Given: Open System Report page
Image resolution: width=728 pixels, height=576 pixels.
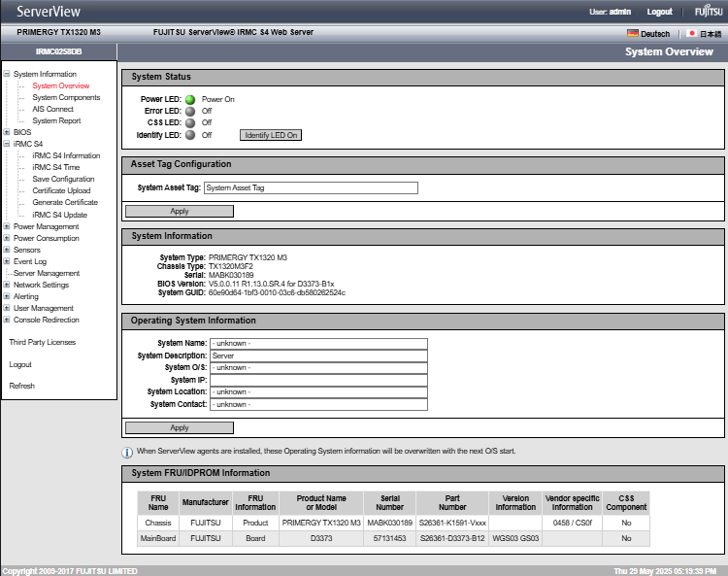Looking at the screenshot, I should click(x=56, y=120).
